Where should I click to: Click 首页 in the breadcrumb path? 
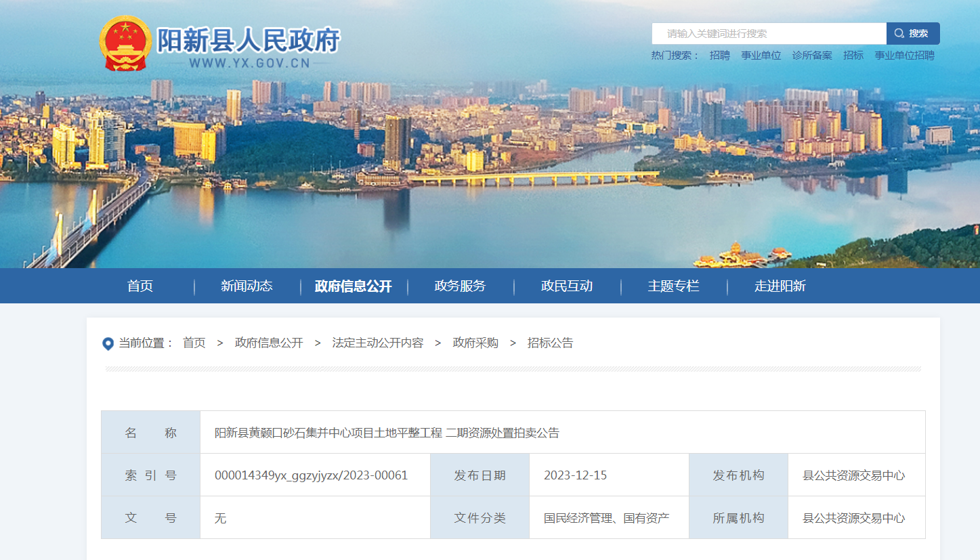pyautogui.click(x=194, y=343)
